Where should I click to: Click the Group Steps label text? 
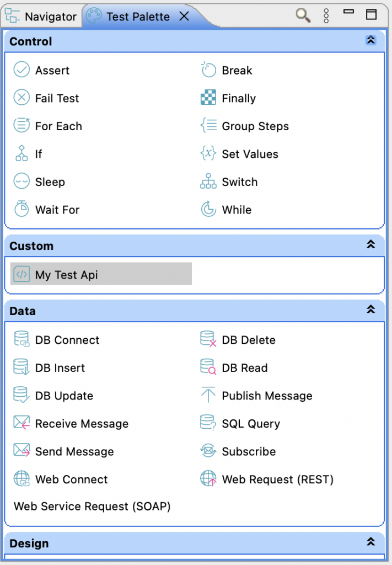255,126
